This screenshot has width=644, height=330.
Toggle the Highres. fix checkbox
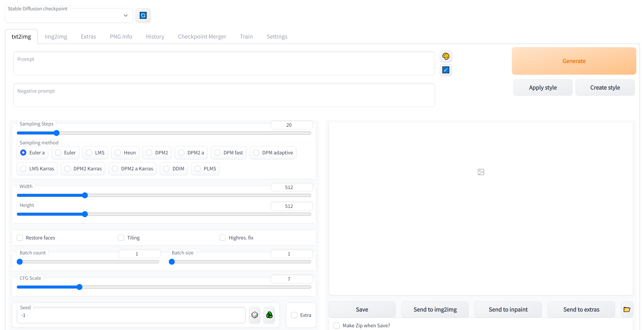click(222, 238)
